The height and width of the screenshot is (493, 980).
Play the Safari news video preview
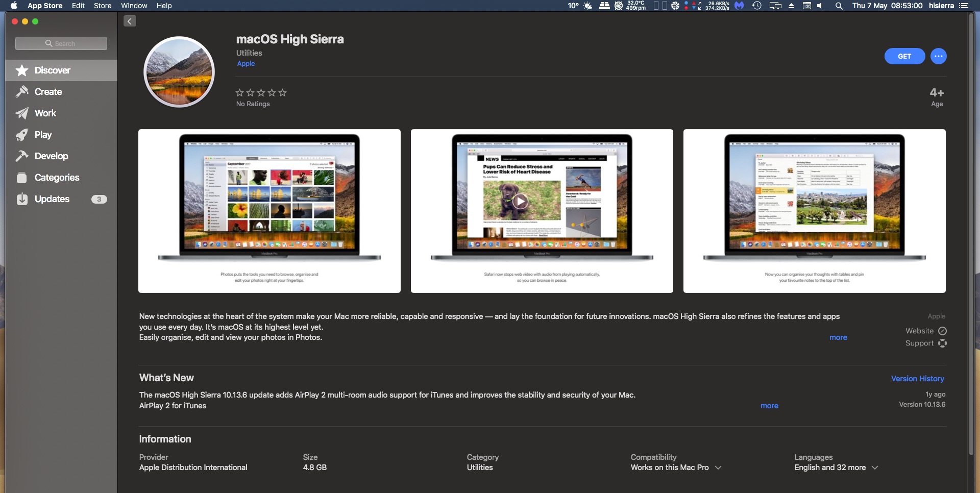tap(520, 201)
